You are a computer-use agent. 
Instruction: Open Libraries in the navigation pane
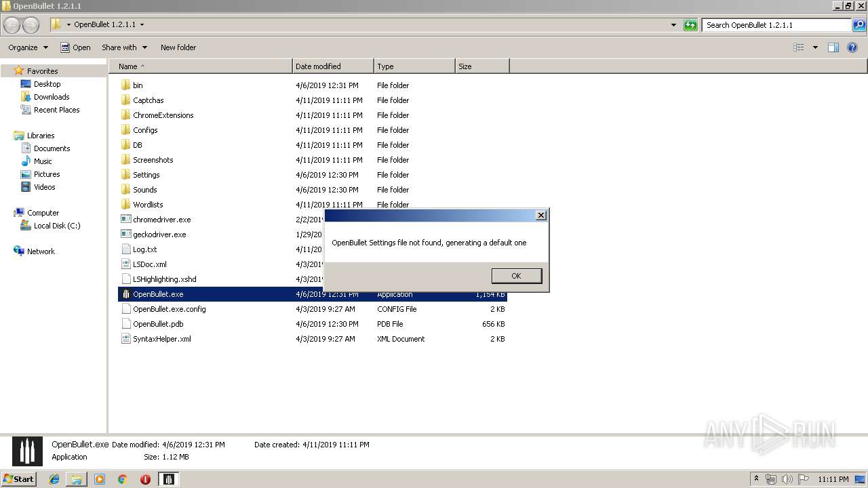(41, 136)
